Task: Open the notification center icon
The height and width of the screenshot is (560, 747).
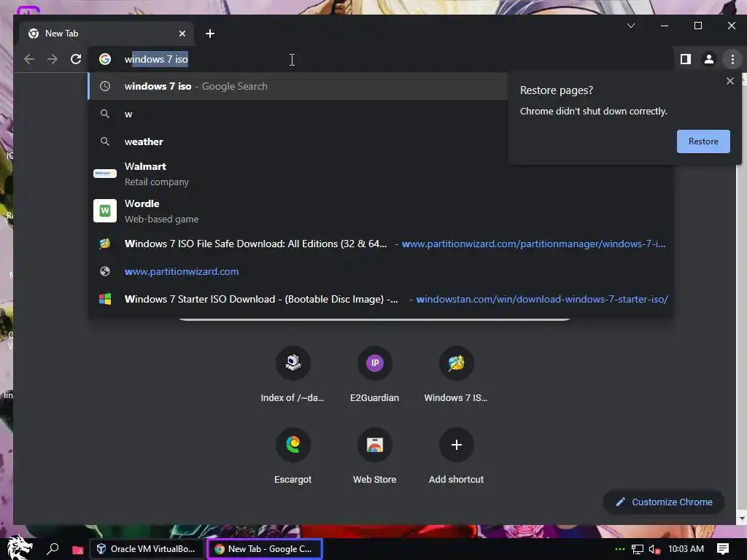Action: [x=723, y=549]
